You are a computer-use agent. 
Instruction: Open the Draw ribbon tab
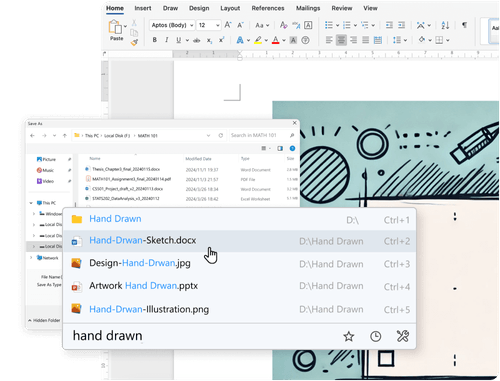[170, 8]
